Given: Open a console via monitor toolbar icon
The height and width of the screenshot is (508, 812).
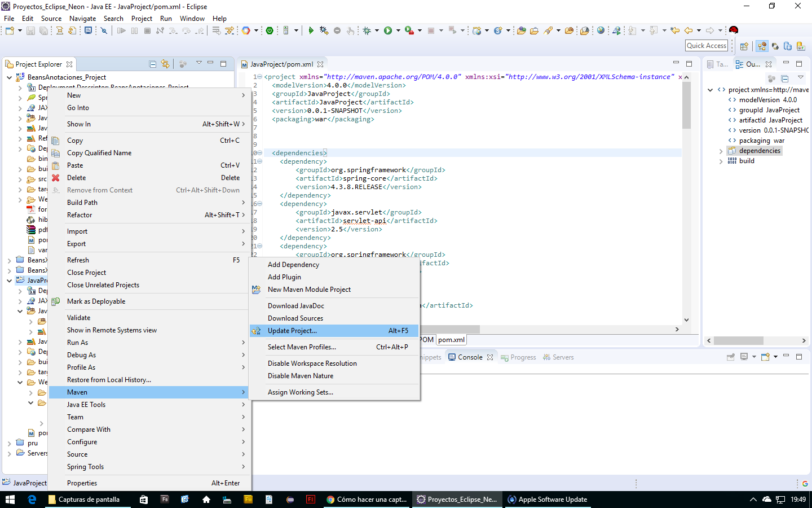Looking at the screenshot, I should click(89, 30).
